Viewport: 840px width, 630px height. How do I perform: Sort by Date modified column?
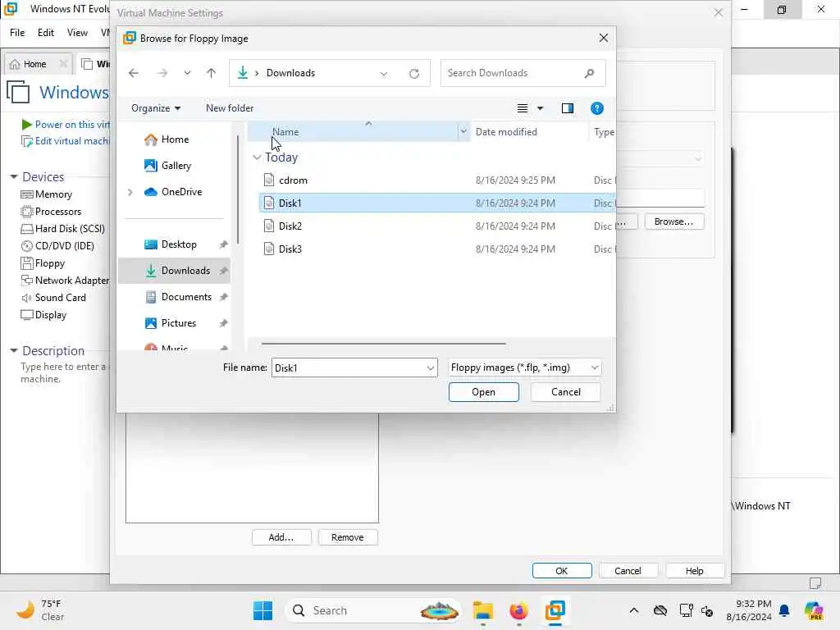[x=529, y=132]
